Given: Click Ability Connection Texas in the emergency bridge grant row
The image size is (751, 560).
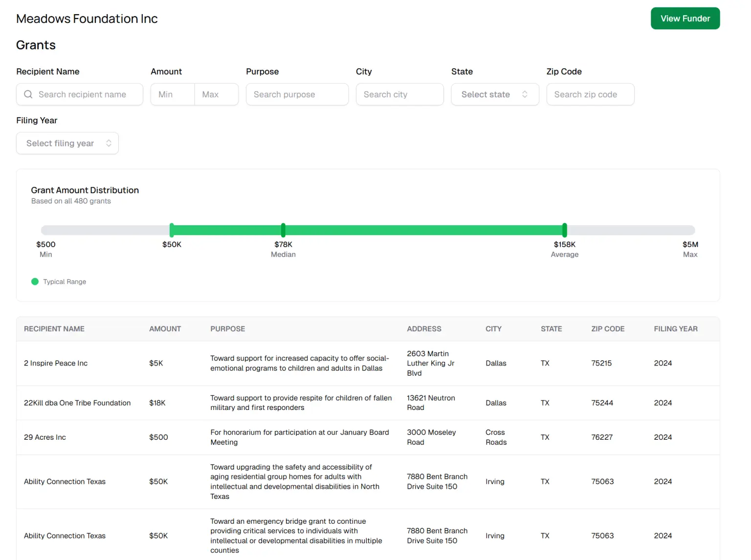Looking at the screenshot, I should (x=65, y=536).
